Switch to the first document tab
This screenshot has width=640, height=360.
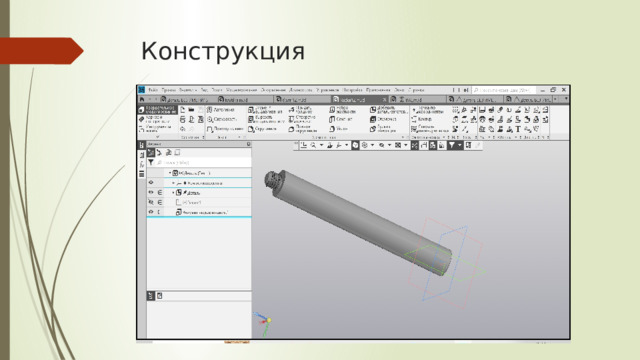[187, 99]
